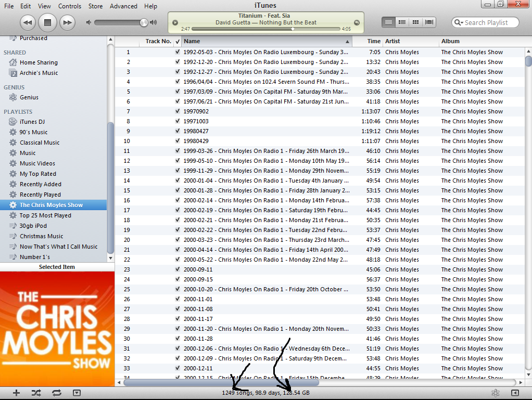Image resolution: width=532 pixels, height=400 pixels.
Task: Uncheck the 2000-09-11 track checkbox
Action: [178, 269]
